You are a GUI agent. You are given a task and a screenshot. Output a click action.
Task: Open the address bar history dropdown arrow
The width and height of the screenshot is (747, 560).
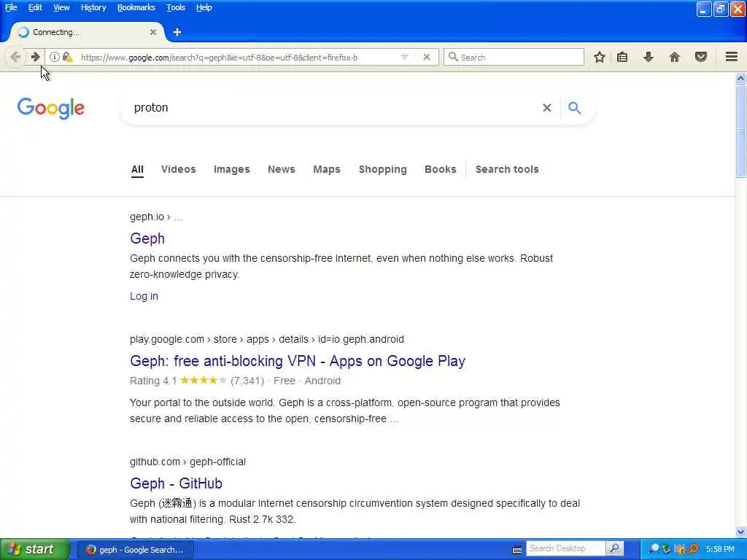point(404,57)
